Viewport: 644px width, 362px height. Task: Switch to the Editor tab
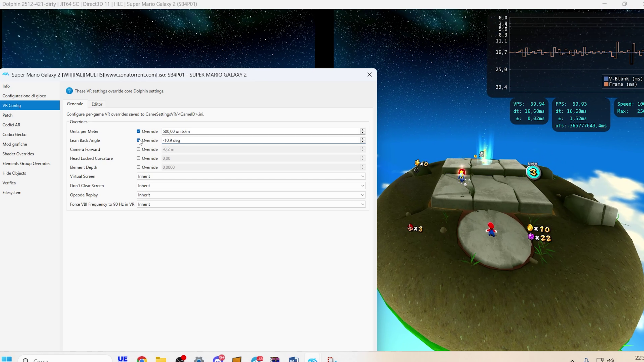click(97, 104)
